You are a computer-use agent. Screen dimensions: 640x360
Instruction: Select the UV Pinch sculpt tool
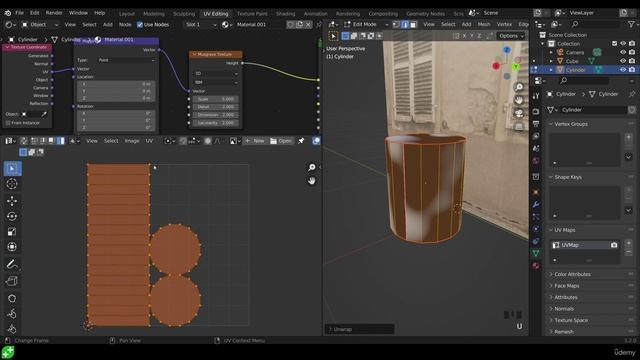(x=12, y=329)
